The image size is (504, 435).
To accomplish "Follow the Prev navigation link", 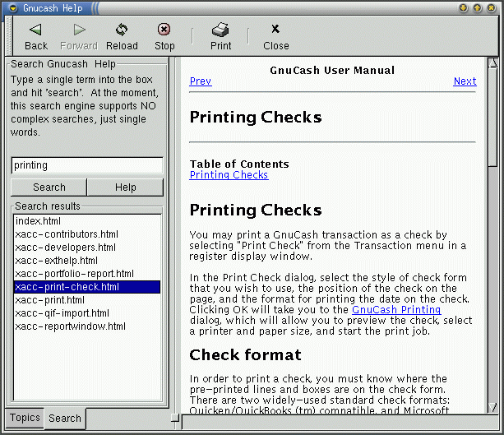I will pyautogui.click(x=200, y=81).
